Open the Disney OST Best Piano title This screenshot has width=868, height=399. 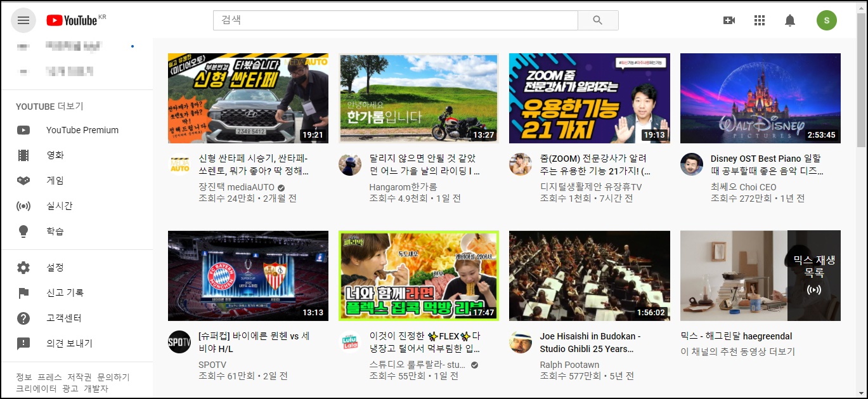tap(767, 164)
